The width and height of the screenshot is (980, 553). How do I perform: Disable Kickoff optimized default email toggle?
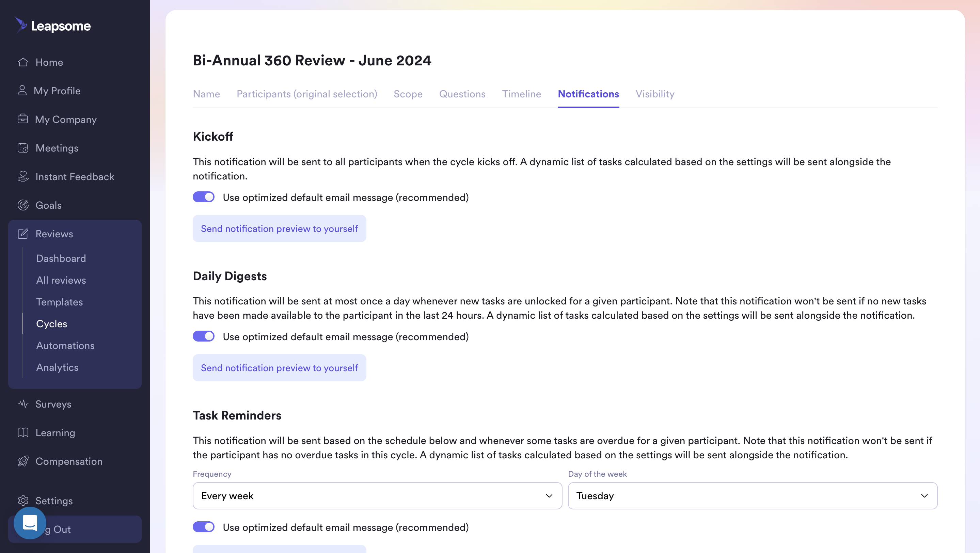(204, 197)
